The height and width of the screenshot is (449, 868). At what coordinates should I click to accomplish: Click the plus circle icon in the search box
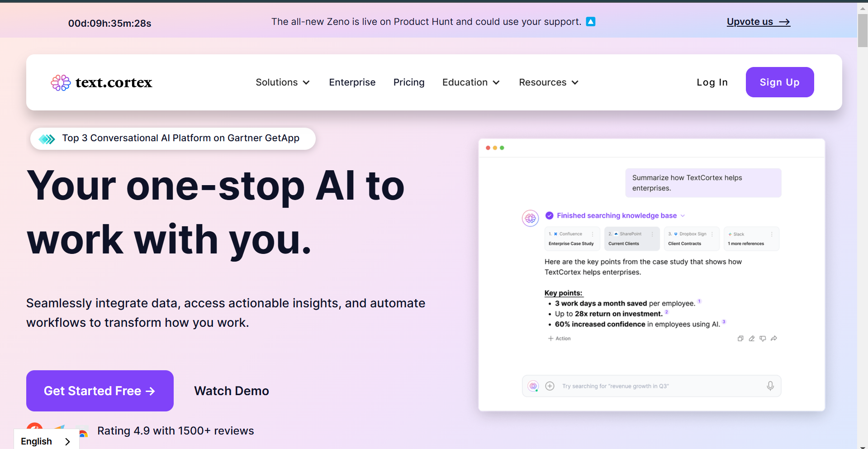pos(550,386)
